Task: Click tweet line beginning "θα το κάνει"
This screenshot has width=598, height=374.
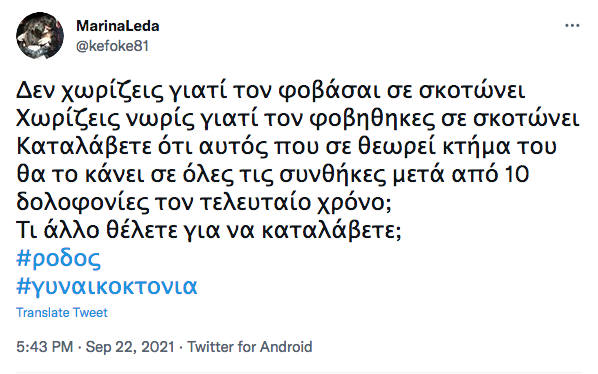Action: pyautogui.click(x=273, y=174)
